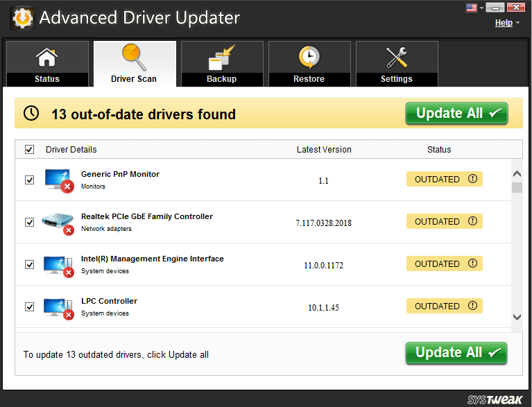Viewport: 532px width, 407px height.
Task: Click the Status column header
Action: (x=439, y=150)
